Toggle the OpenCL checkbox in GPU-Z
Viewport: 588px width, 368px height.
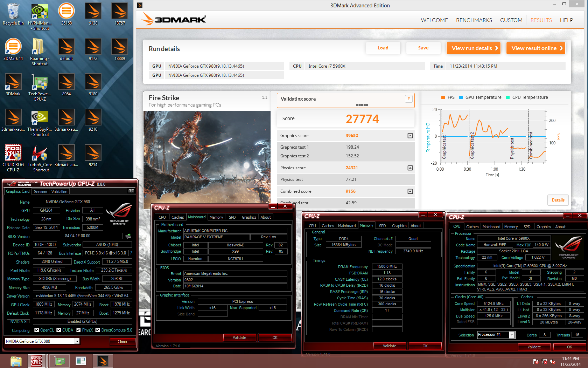pos(36,330)
